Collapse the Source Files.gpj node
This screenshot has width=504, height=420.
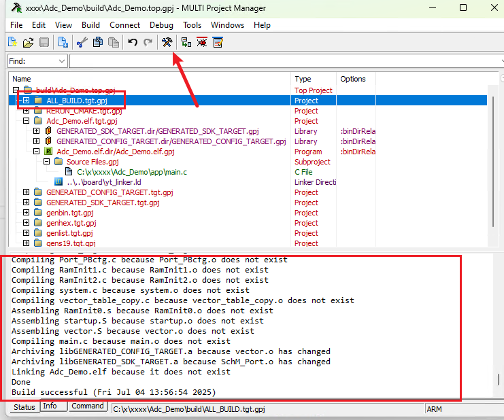(47, 162)
